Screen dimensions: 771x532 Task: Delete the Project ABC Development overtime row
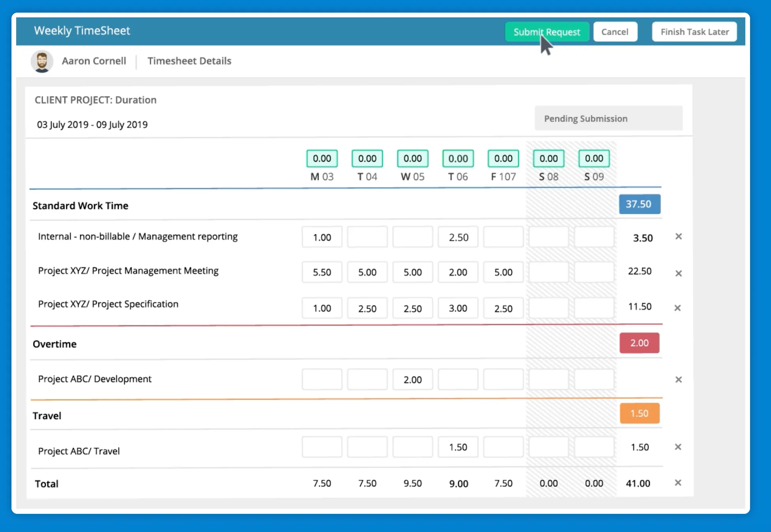[679, 380]
